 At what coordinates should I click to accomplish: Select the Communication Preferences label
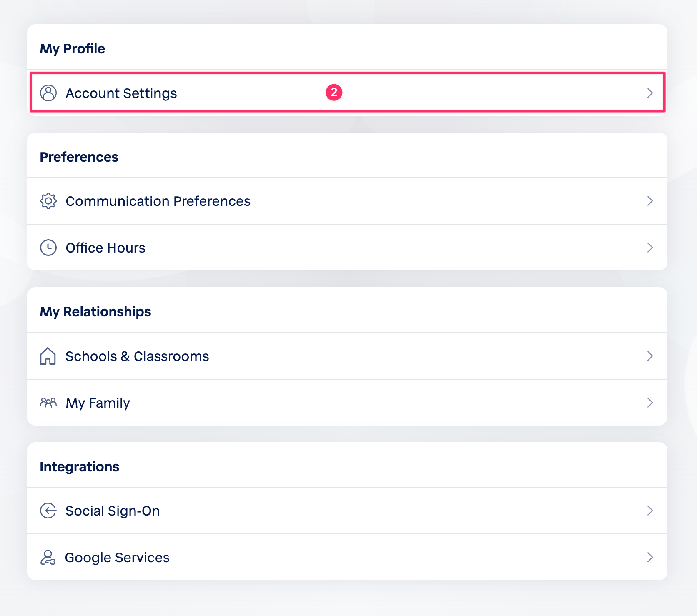coord(158,201)
